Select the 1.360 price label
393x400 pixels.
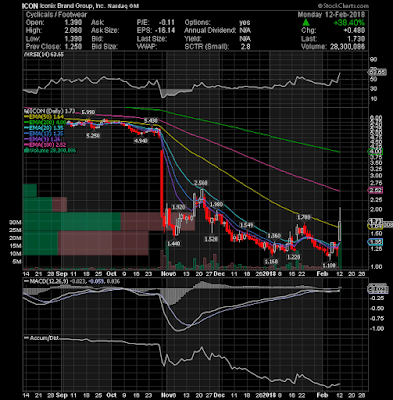click(x=274, y=236)
